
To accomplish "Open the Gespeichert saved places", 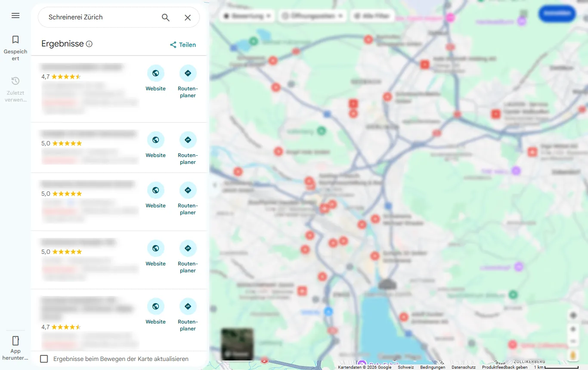I will click(x=15, y=48).
